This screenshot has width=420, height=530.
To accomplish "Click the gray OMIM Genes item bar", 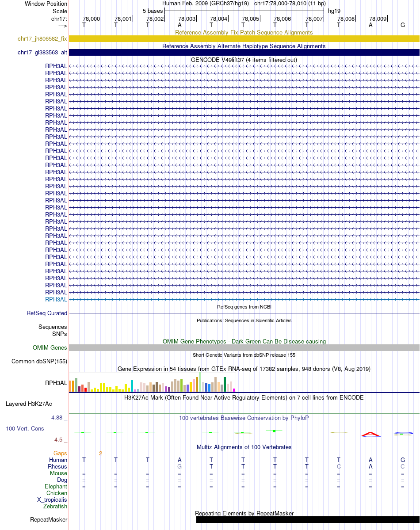I will (244, 348).
